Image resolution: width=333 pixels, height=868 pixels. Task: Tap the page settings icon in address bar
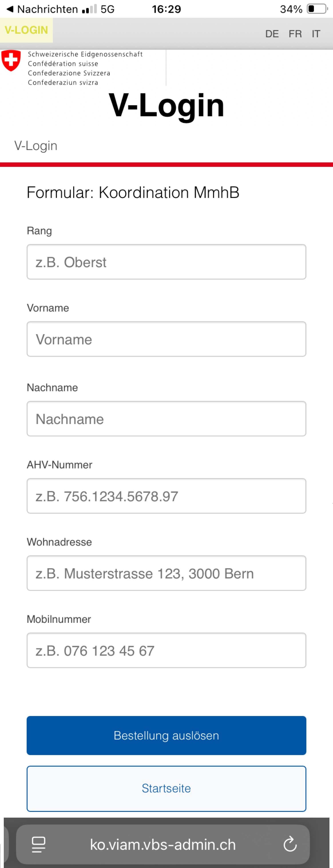pyautogui.click(x=38, y=845)
